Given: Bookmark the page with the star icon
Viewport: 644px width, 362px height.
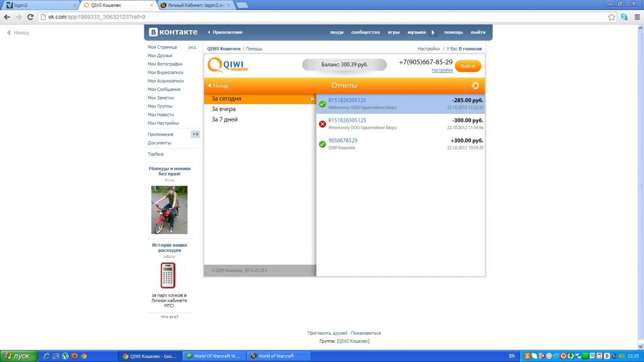Looking at the screenshot, I should [x=611, y=17].
